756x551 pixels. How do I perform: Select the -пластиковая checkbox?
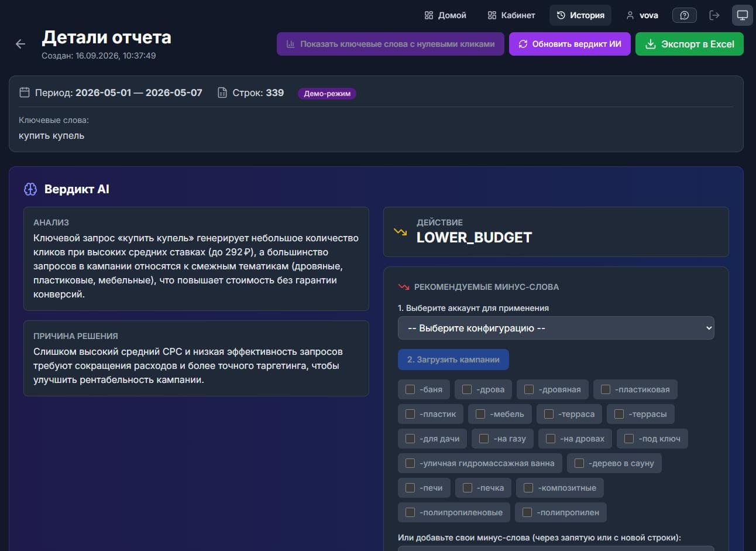(x=606, y=389)
